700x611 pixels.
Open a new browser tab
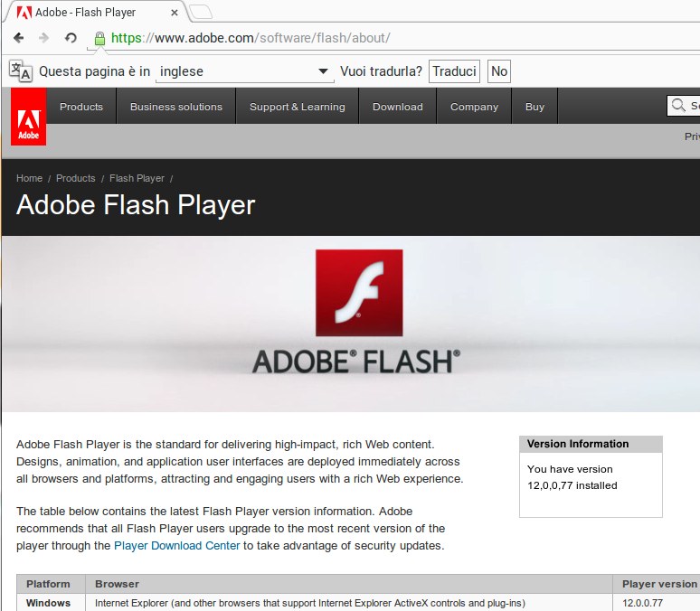[201, 12]
